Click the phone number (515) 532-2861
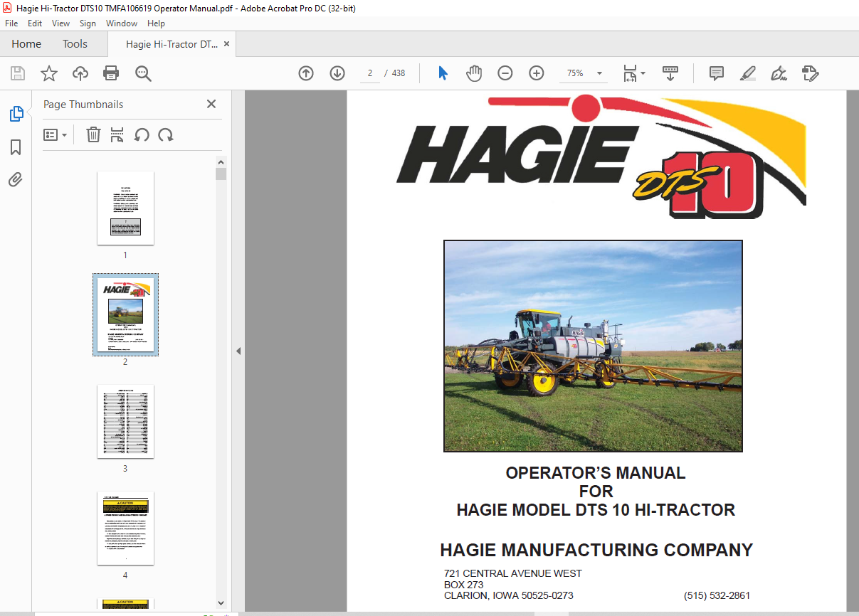The height and width of the screenshot is (616, 859). 717,595
